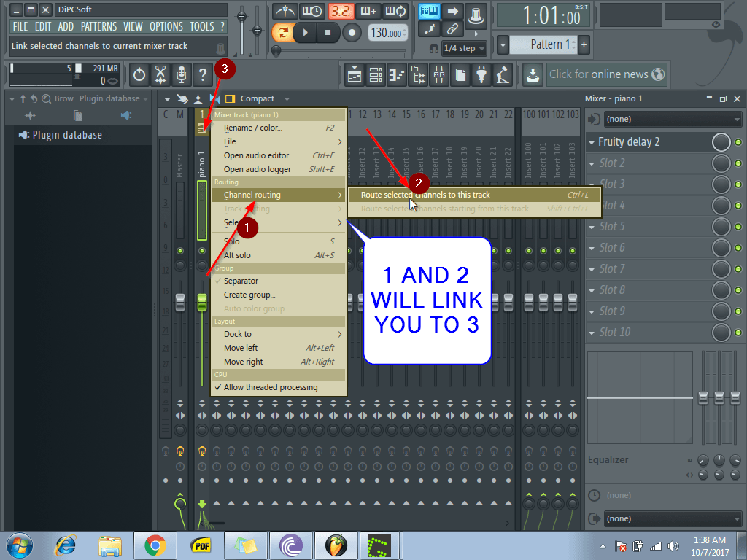
Task: Click the download save icon
Action: [x=533, y=74]
